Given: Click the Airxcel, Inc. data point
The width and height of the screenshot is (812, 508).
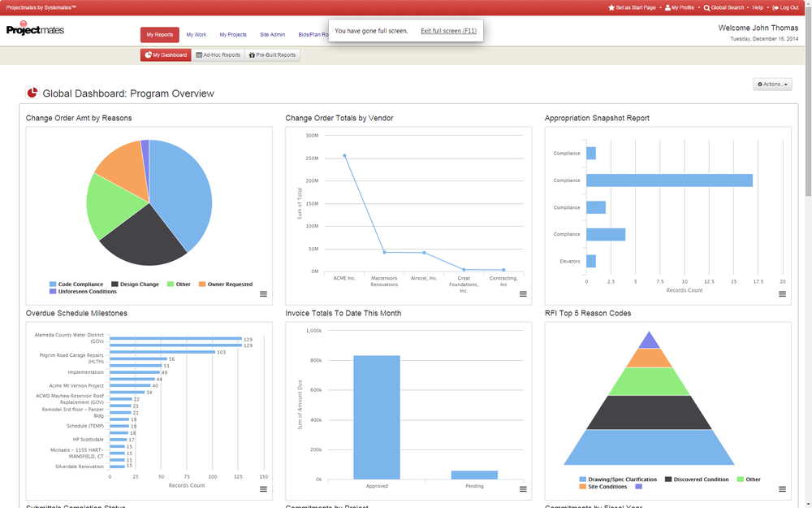Looking at the screenshot, I should click(424, 253).
